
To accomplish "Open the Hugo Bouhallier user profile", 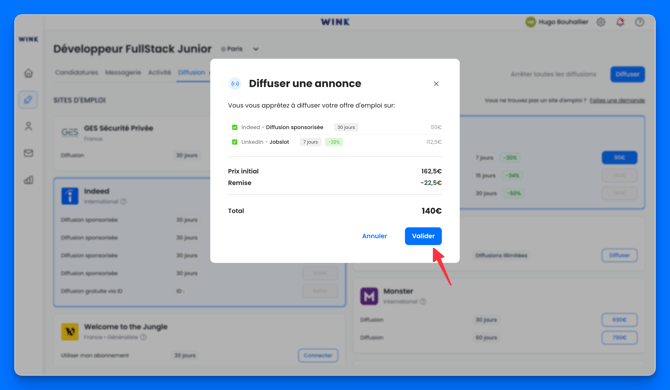I will 557,22.
